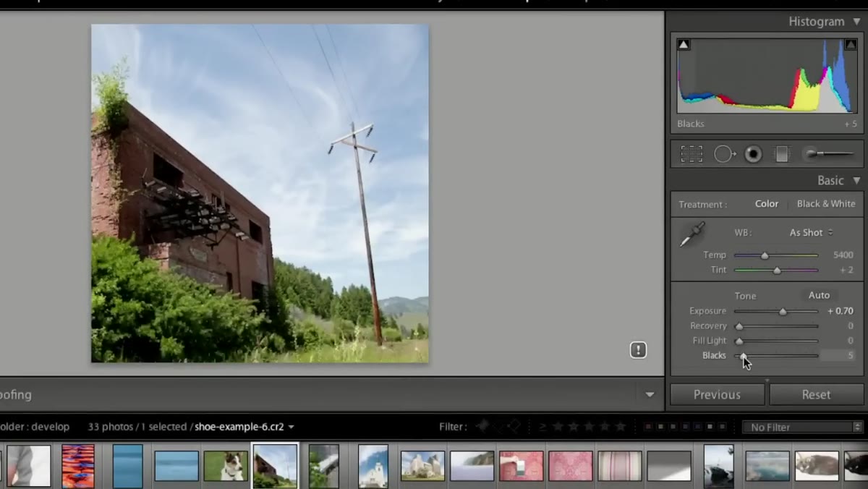Click the Temp slider handle
868x489 pixels.
765,255
